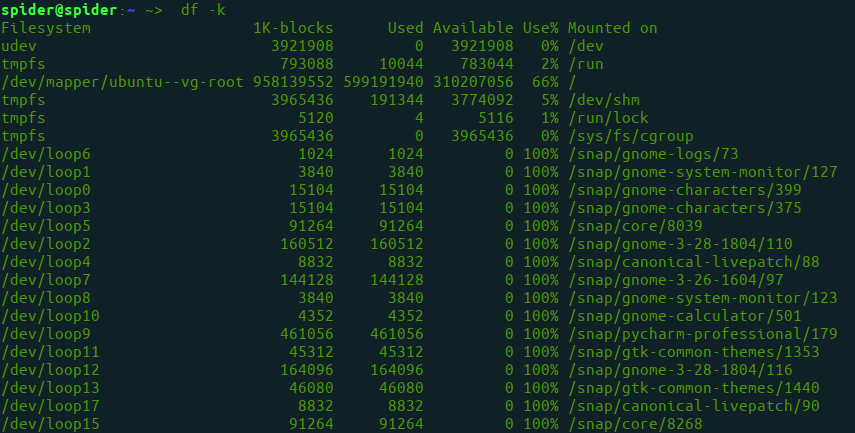Click /snap/canonical-livepatch/90 mount path
Image resolution: width=855 pixels, height=433 pixels.
(694, 406)
